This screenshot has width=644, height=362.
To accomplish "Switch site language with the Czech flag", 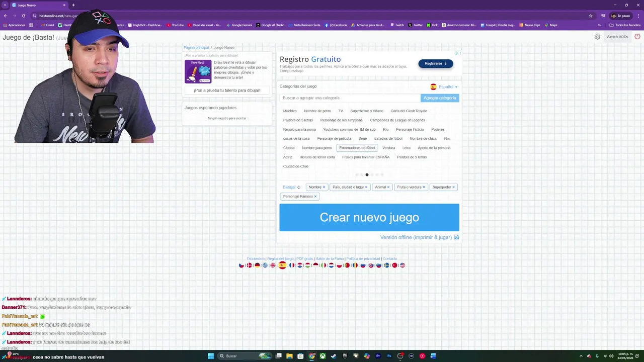I will tap(242, 265).
